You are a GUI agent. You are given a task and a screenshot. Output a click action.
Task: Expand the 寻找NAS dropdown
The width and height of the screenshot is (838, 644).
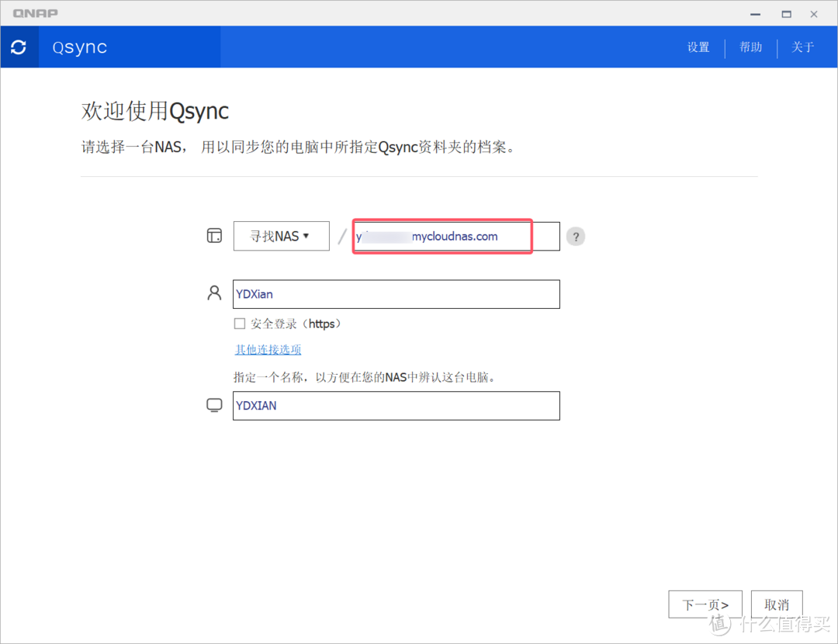click(281, 236)
